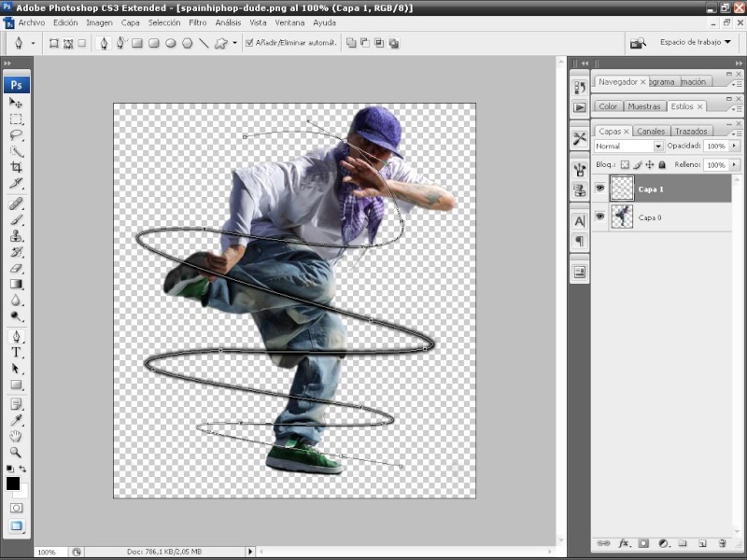Toggle the Añadir/Eliminar automát. checkbox

coord(249,43)
